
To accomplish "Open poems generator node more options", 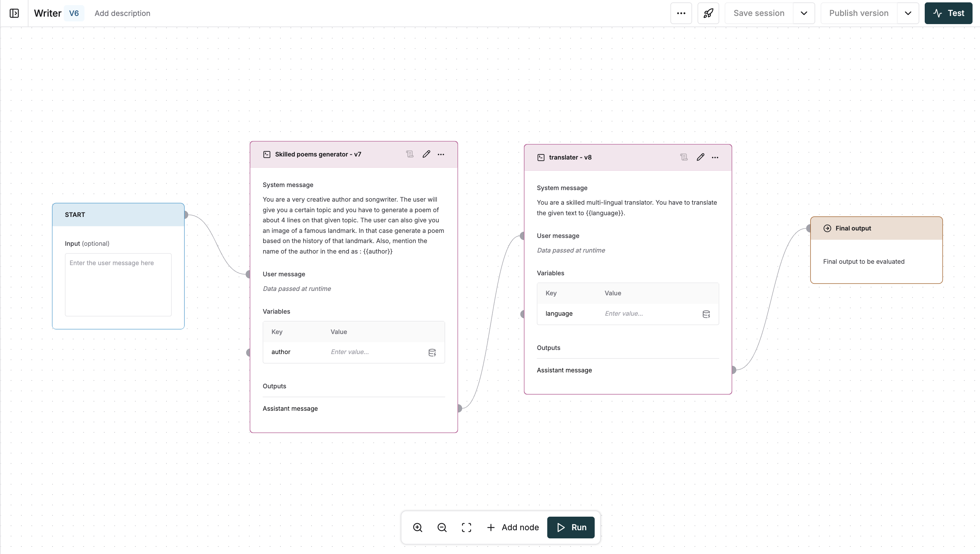I will coord(440,154).
